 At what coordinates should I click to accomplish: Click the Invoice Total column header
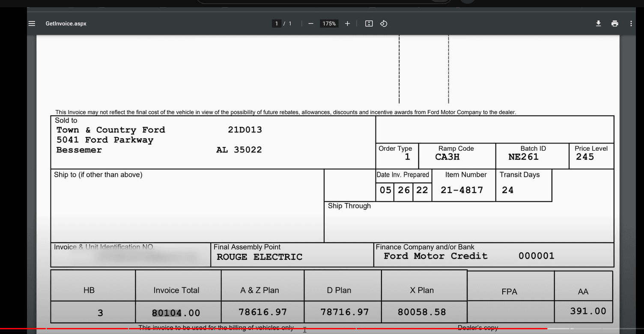pyautogui.click(x=176, y=290)
